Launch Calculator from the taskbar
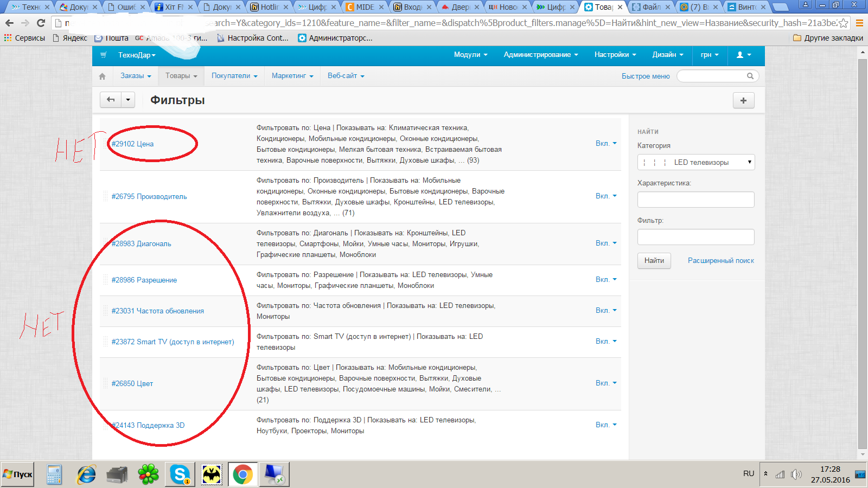This screenshot has height=488, width=868. 54,474
